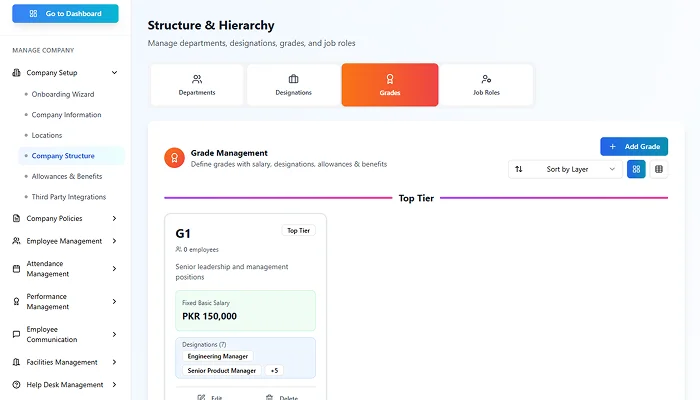Image resolution: width=700 pixels, height=400 pixels.
Task: Click the Add Grade button
Action: tap(633, 146)
